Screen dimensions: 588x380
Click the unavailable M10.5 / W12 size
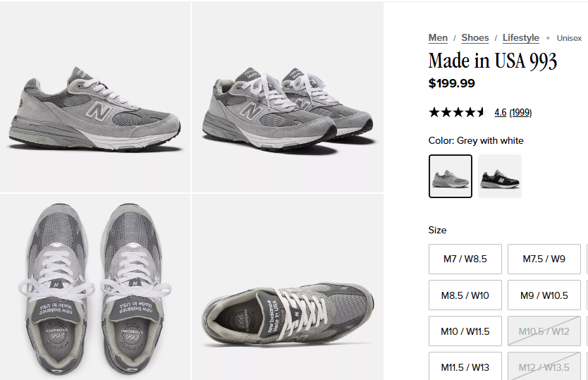[x=544, y=331]
